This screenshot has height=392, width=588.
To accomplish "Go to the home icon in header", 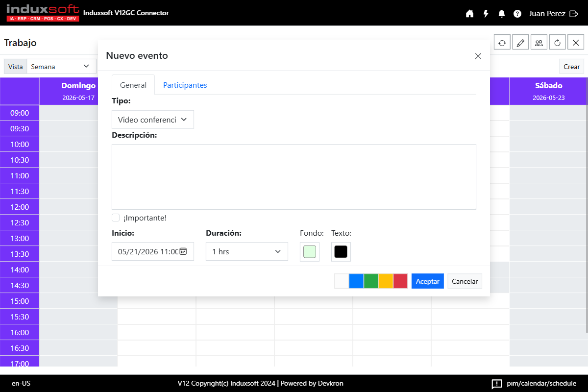I will point(469,14).
